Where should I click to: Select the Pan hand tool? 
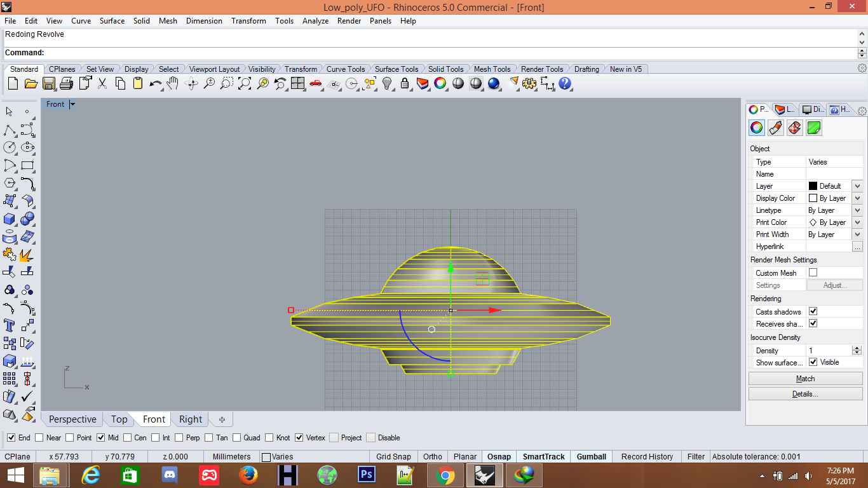[173, 83]
